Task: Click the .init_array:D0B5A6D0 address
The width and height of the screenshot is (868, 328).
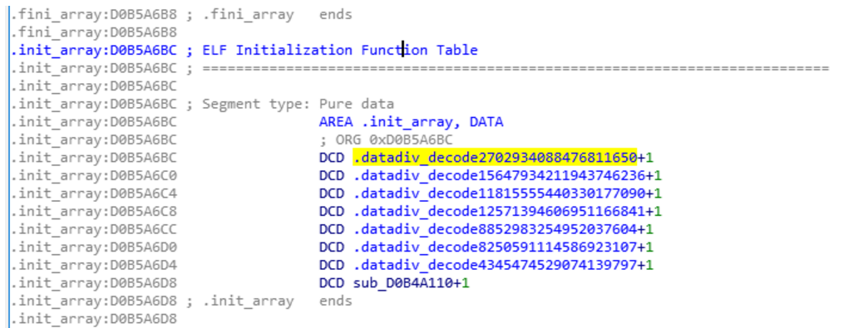Action: click(94, 247)
